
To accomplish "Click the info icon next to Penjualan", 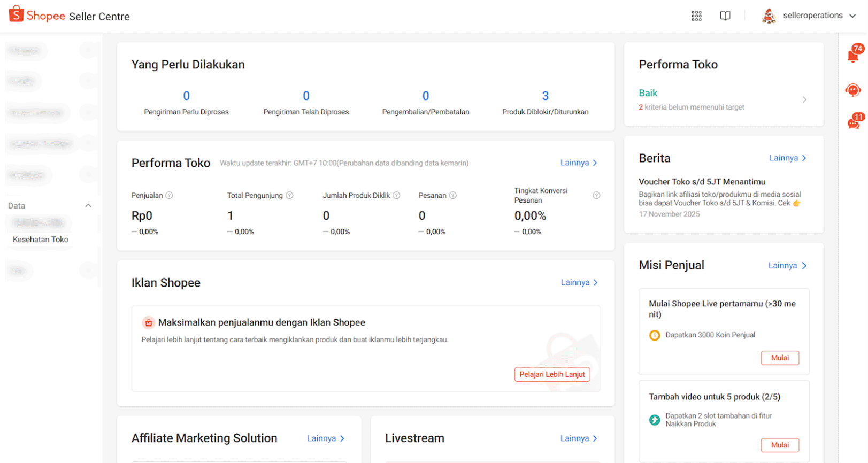I will [x=169, y=196].
